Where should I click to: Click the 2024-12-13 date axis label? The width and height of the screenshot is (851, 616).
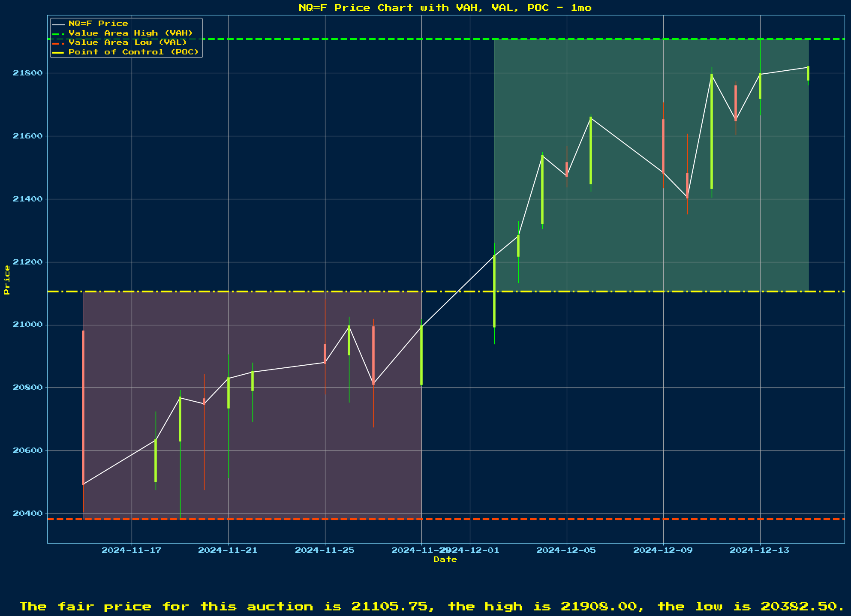tap(760, 550)
